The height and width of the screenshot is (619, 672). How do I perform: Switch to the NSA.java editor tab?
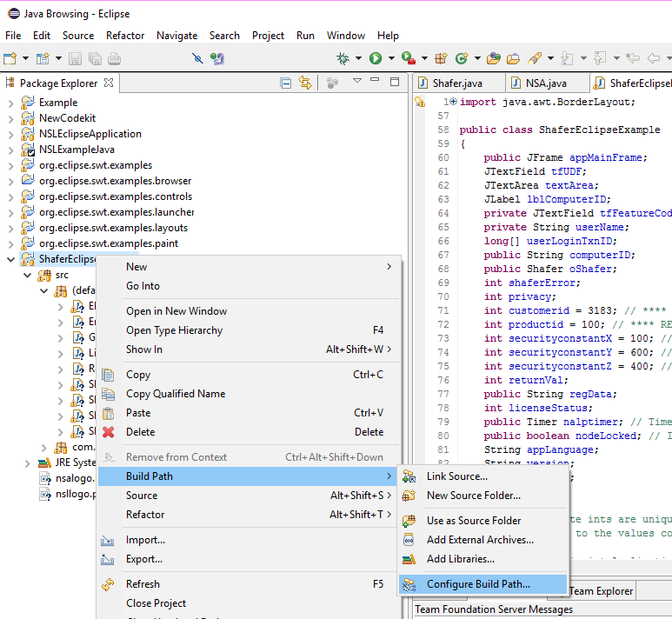tap(546, 83)
